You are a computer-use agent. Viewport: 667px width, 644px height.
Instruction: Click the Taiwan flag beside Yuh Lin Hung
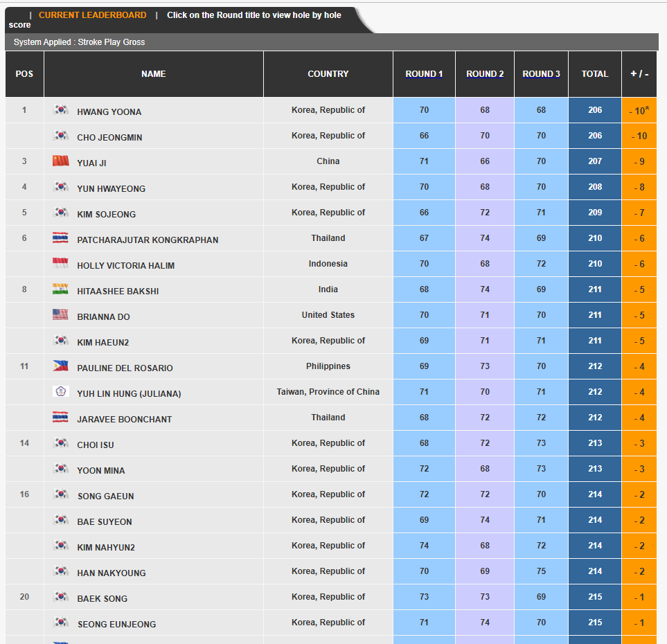61,391
